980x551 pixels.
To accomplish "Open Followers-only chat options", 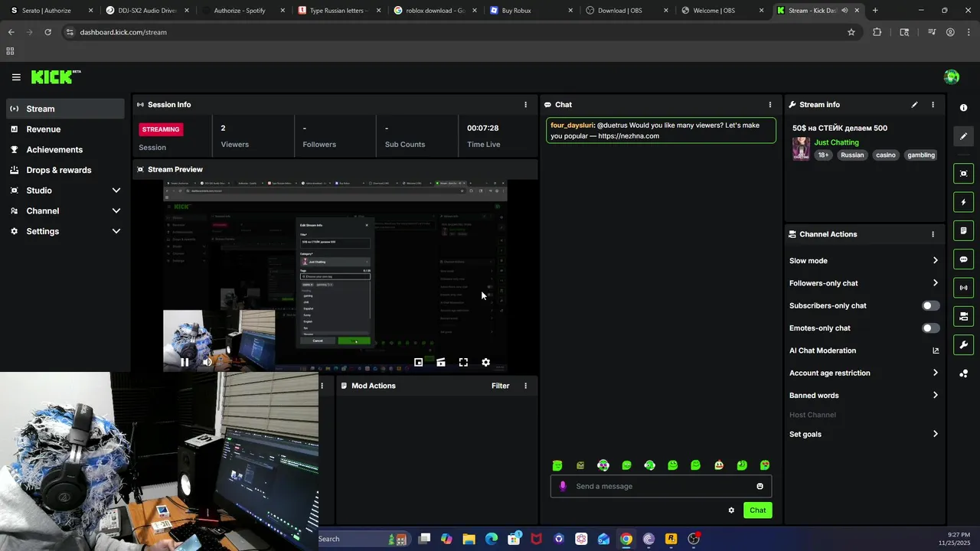I will pyautogui.click(x=864, y=283).
